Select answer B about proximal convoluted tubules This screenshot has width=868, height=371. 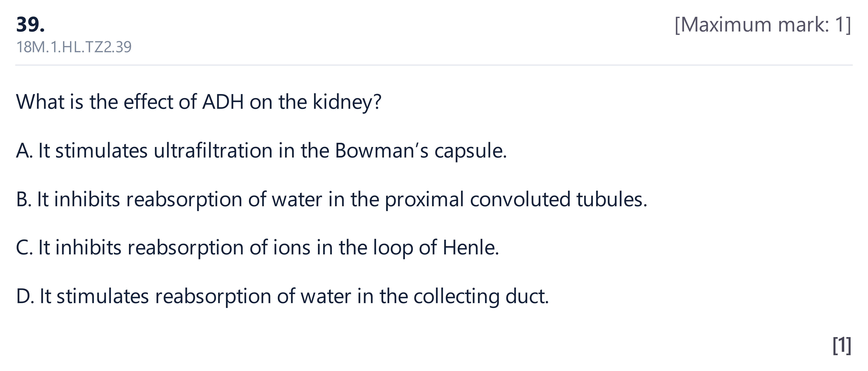(332, 199)
